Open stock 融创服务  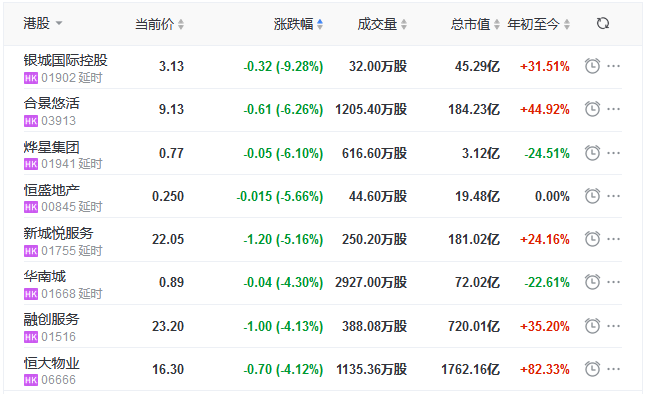[51, 319]
